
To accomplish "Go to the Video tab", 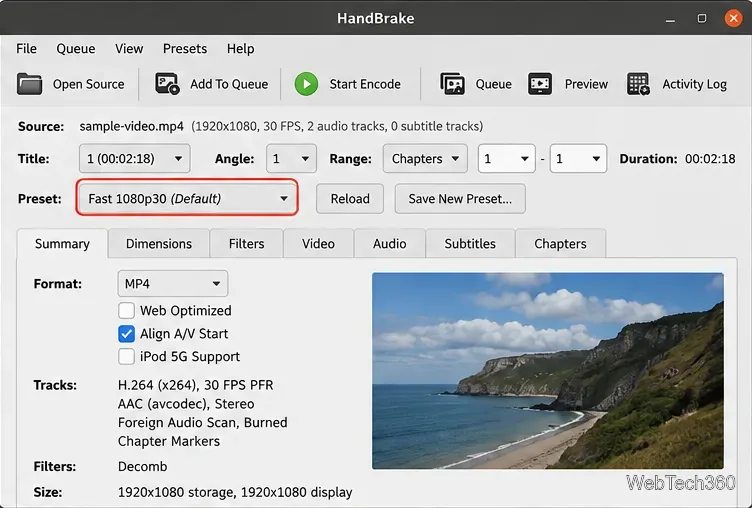I will click(318, 244).
